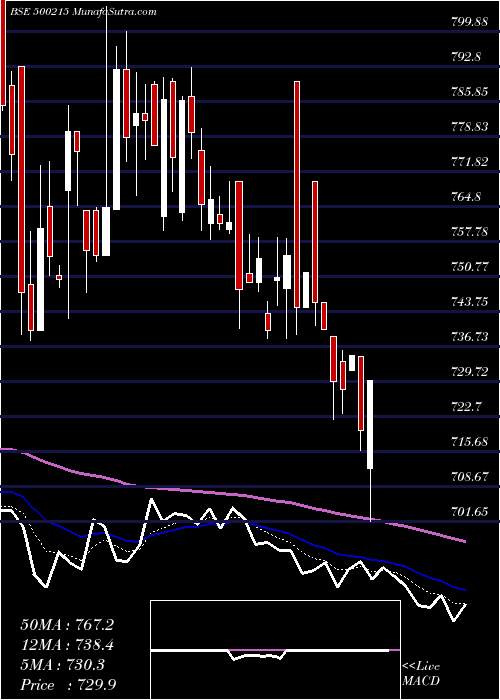Click the 5MA : 730.3 readout
500x700 pixels.
pos(62,665)
